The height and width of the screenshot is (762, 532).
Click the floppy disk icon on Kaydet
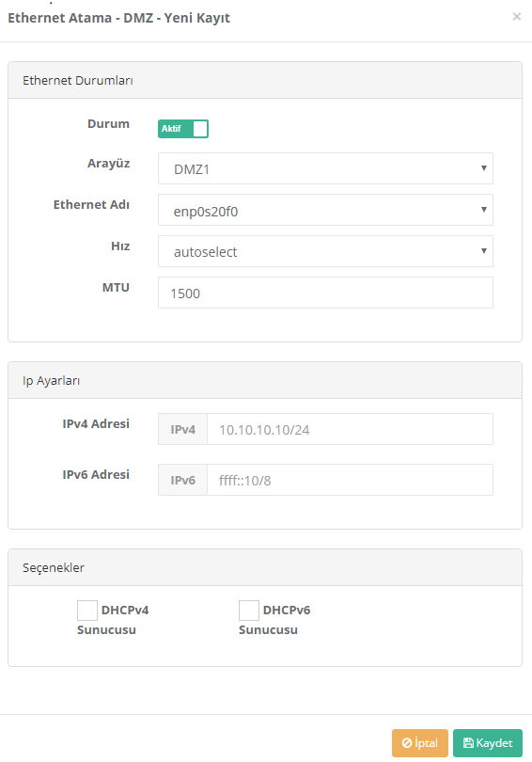468,743
